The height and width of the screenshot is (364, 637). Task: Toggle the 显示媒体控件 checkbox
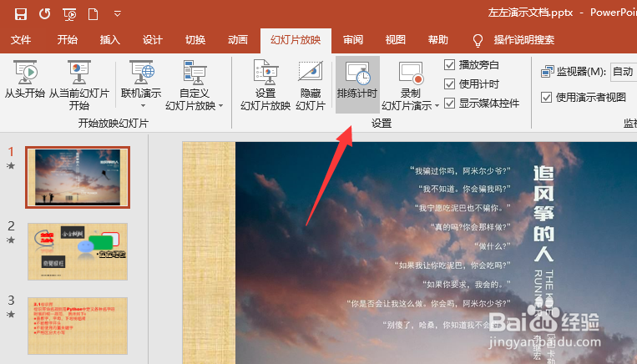point(449,103)
